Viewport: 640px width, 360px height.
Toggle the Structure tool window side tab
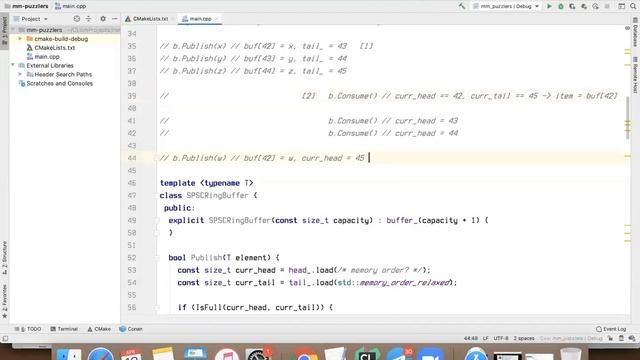point(4,258)
